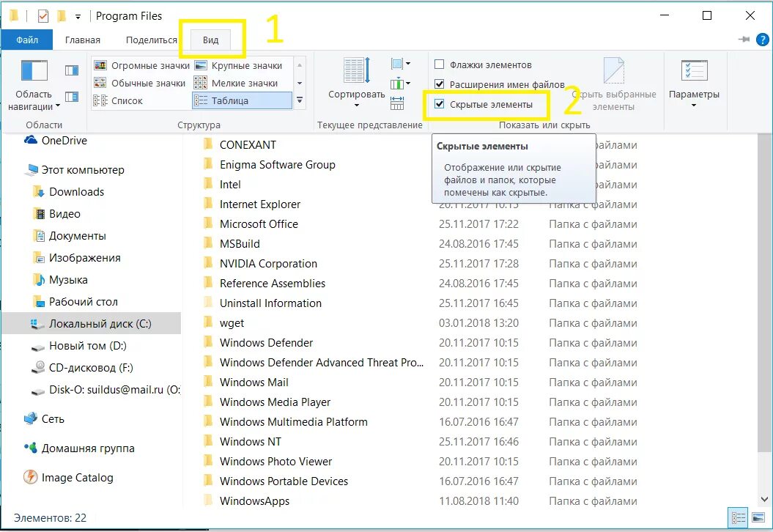Viewport: 773px width, 532px height.
Task: Open Изображения in navigation pane
Action: tap(76, 258)
